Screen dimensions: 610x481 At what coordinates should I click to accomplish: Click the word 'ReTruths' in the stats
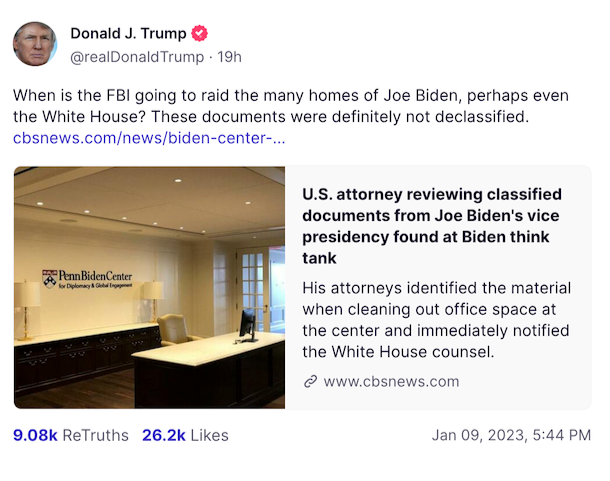[95, 435]
